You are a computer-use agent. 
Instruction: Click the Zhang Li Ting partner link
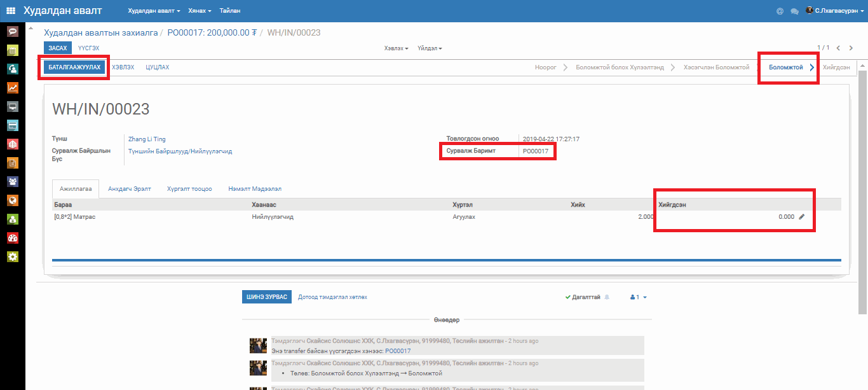[147, 139]
